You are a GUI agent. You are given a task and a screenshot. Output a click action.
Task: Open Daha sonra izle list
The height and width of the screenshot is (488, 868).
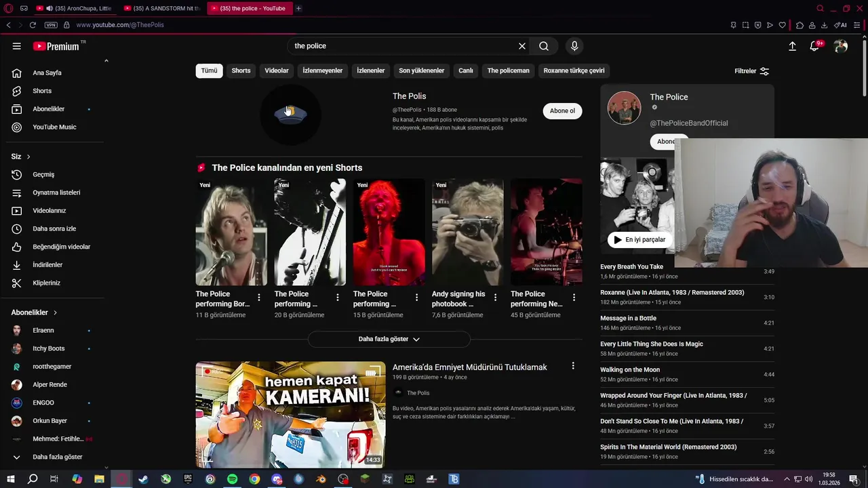[53, 228]
